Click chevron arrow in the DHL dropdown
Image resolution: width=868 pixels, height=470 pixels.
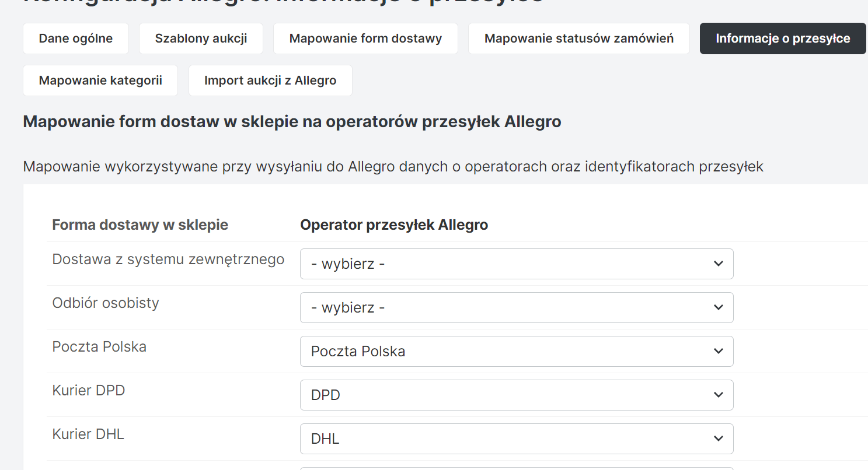click(x=718, y=439)
